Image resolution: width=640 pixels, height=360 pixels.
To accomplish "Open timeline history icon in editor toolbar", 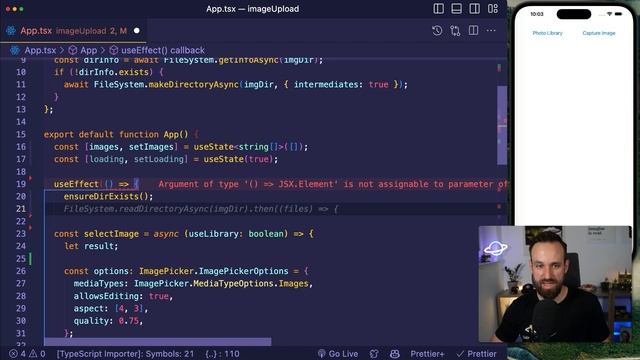I will (437, 31).
